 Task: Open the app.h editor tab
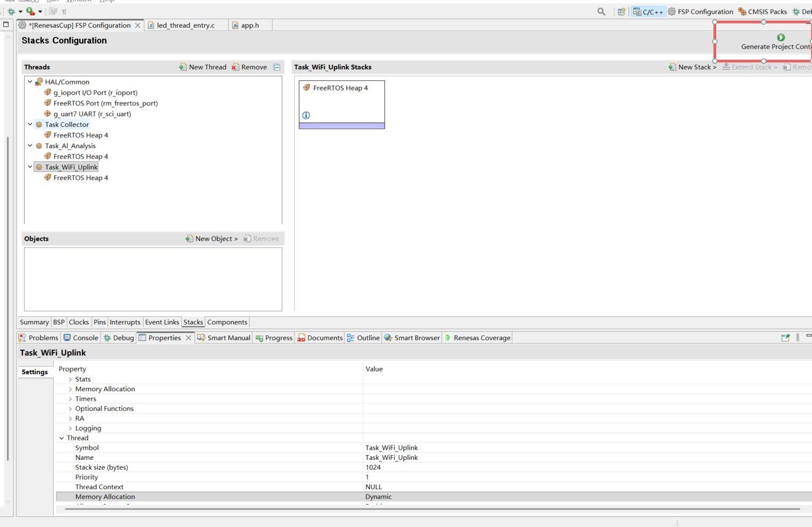click(x=250, y=26)
